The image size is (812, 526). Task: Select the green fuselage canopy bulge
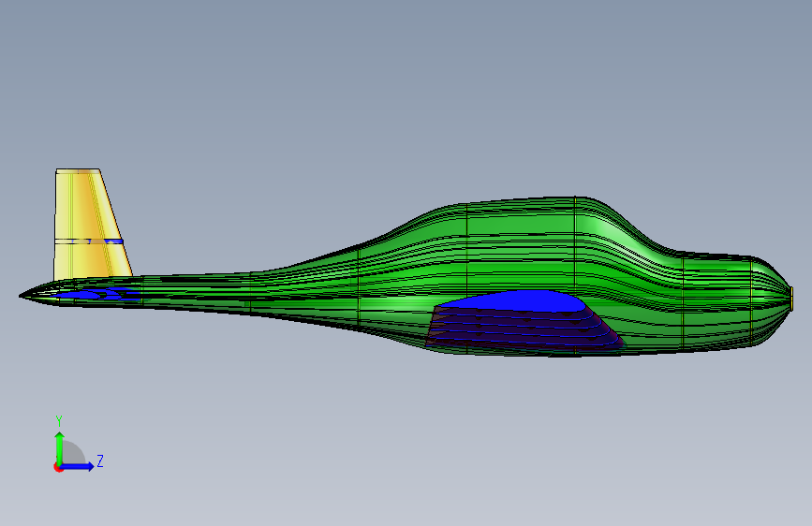[x=518, y=223]
